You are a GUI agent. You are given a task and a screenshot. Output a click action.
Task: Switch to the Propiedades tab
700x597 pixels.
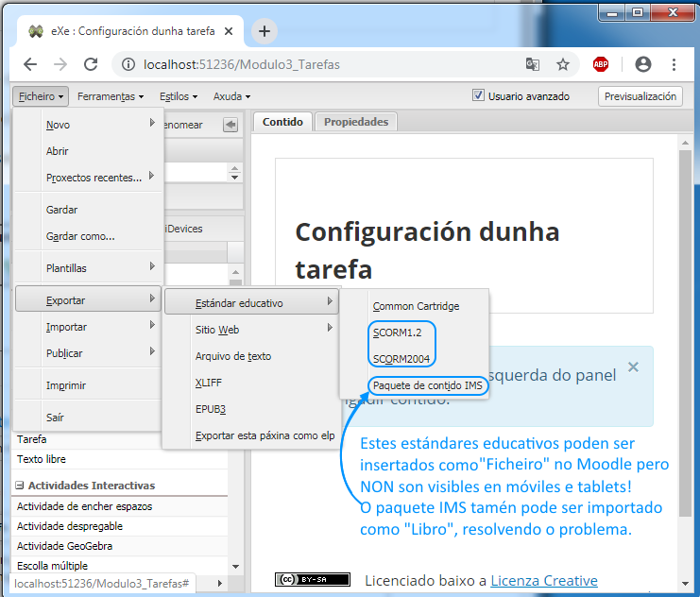(356, 122)
